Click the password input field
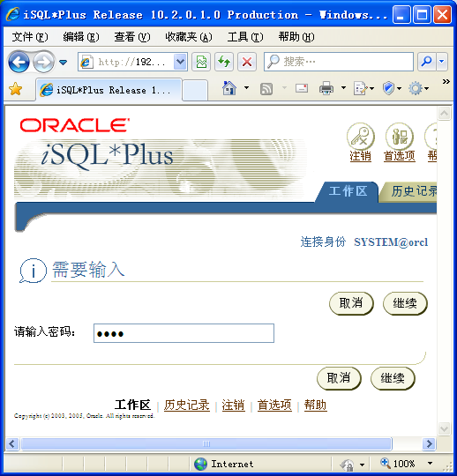The image size is (457, 476). click(x=184, y=333)
